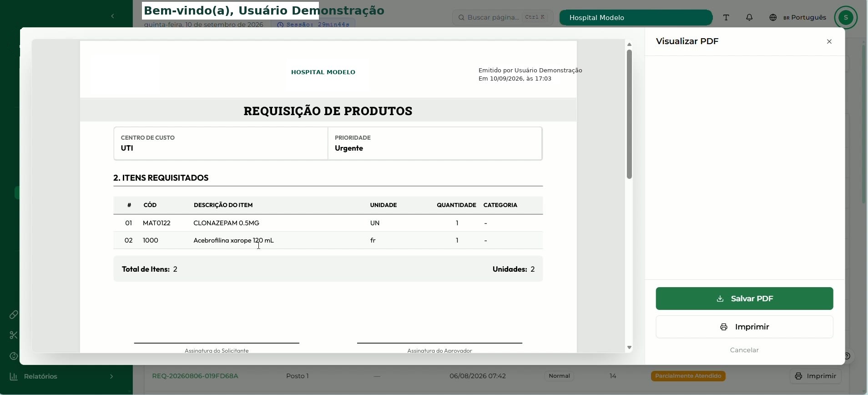Click the Buscar página search field
The width and height of the screenshot is (868, 395).
point(503,17)
